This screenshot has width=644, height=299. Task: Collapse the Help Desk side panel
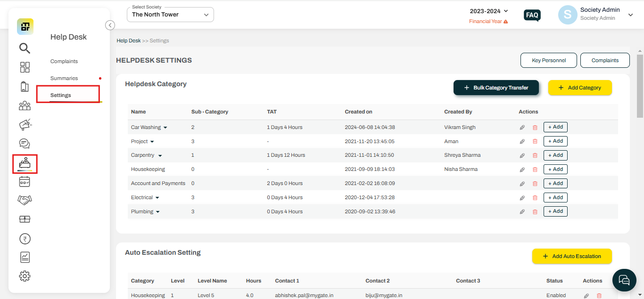point(110,25)
